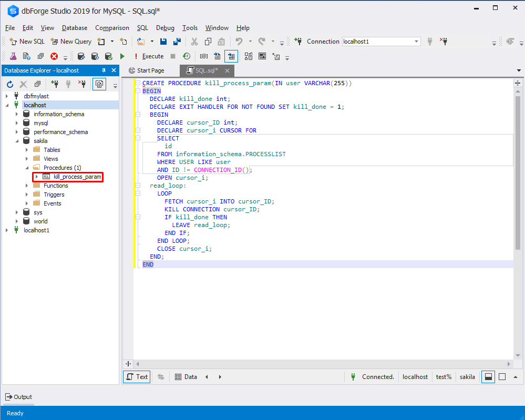Click the green Start play icon
The width and height of the screenshot is (525, 420).
[x=122, y=56]
